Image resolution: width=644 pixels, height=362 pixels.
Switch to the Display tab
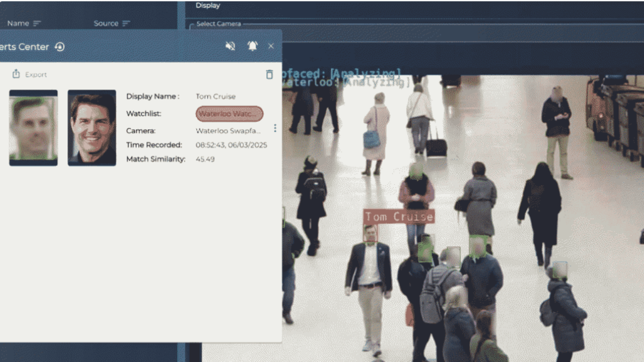208,6
